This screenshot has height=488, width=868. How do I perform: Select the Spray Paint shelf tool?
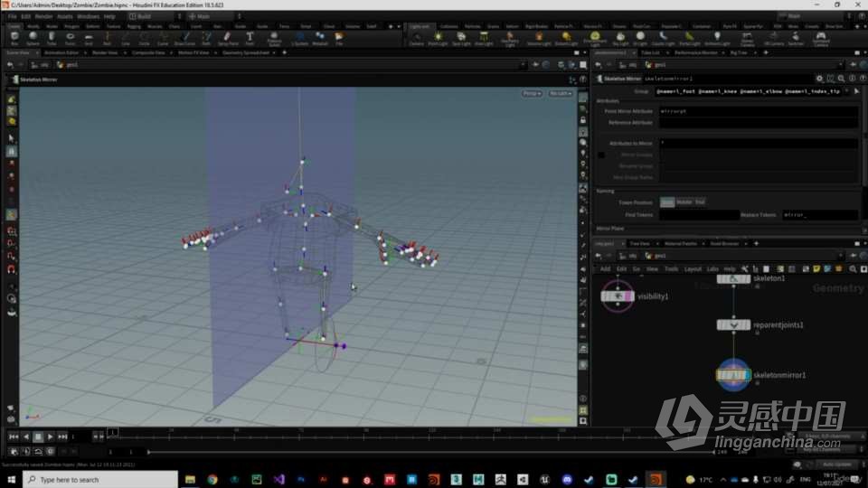[228, 38]
